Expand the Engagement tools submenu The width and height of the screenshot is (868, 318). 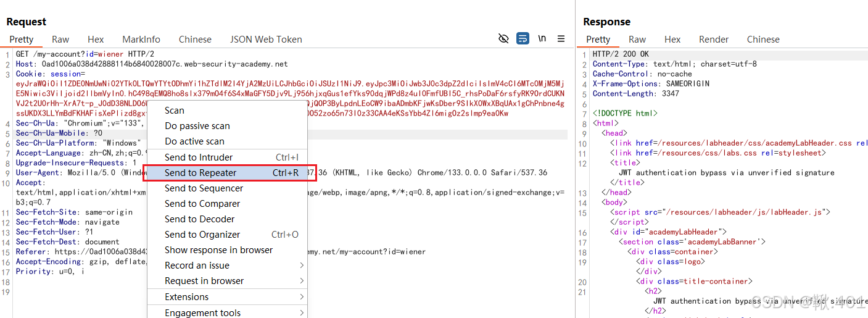tap(227, 312)
